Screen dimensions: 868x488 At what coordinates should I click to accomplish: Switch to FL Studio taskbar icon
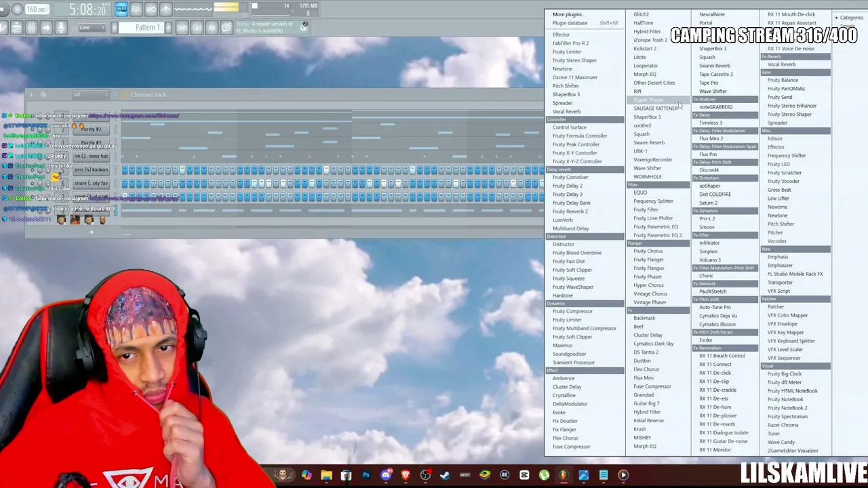coord(564,475)
